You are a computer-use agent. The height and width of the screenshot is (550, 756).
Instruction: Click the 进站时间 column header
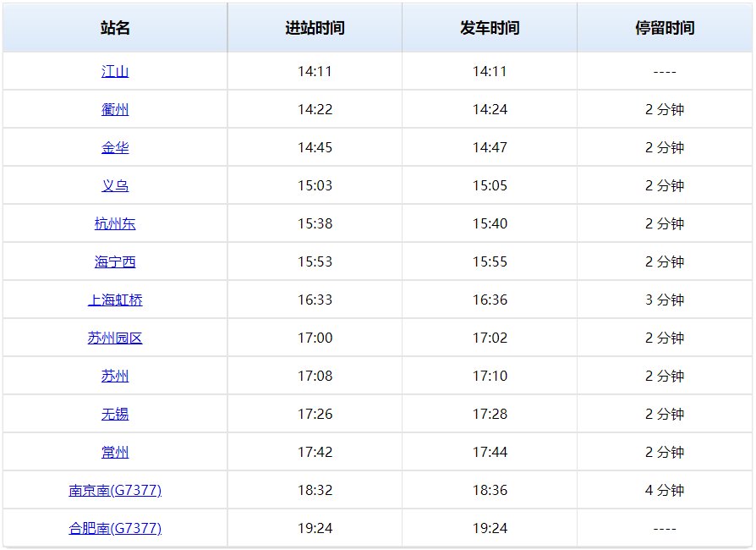(315, 28)
